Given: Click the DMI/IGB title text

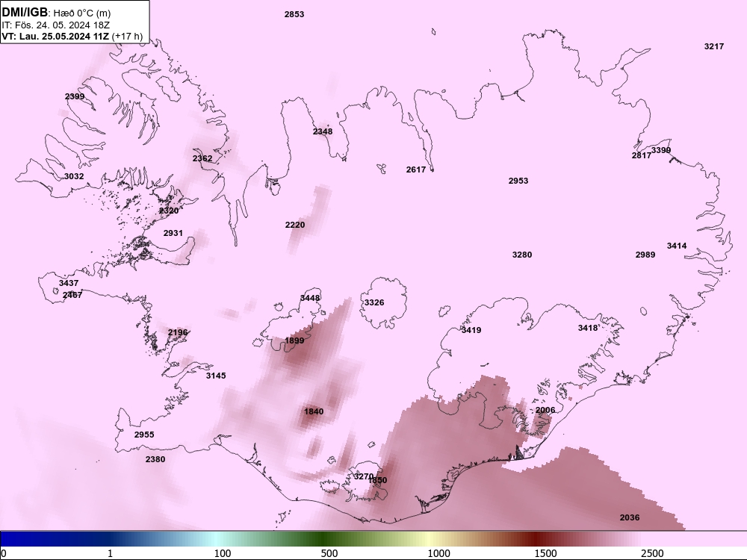Looking at the screenshot, I should click(25, 12).
